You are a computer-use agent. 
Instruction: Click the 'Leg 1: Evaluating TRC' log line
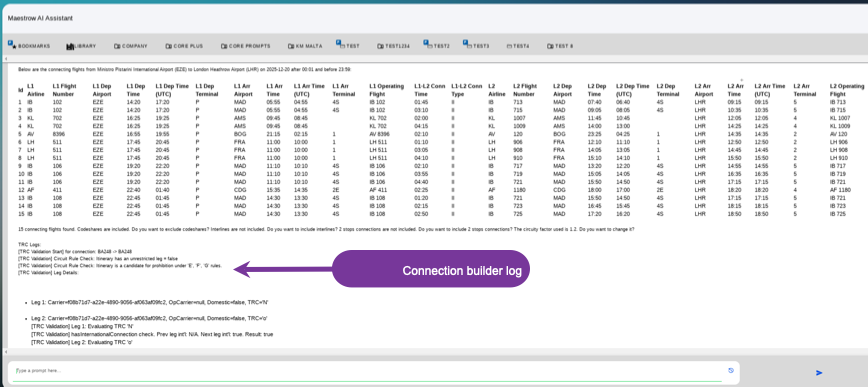tap(82, 327)
